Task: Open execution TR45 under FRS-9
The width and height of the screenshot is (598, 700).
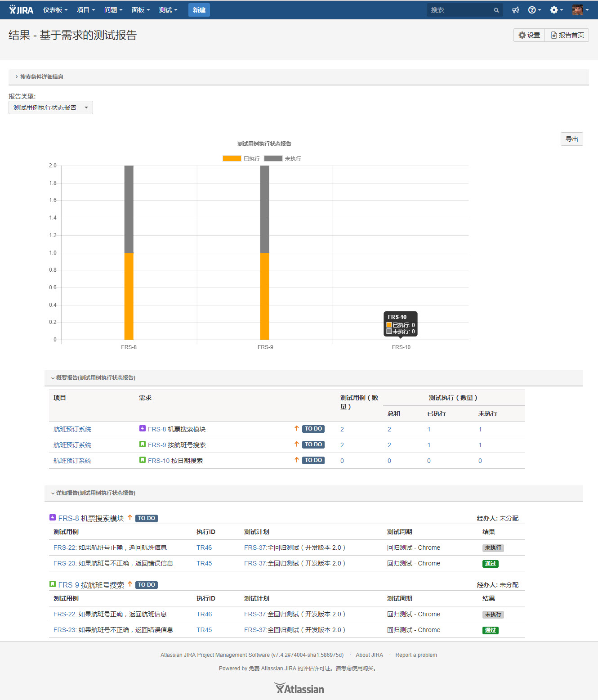Action: 204,630
